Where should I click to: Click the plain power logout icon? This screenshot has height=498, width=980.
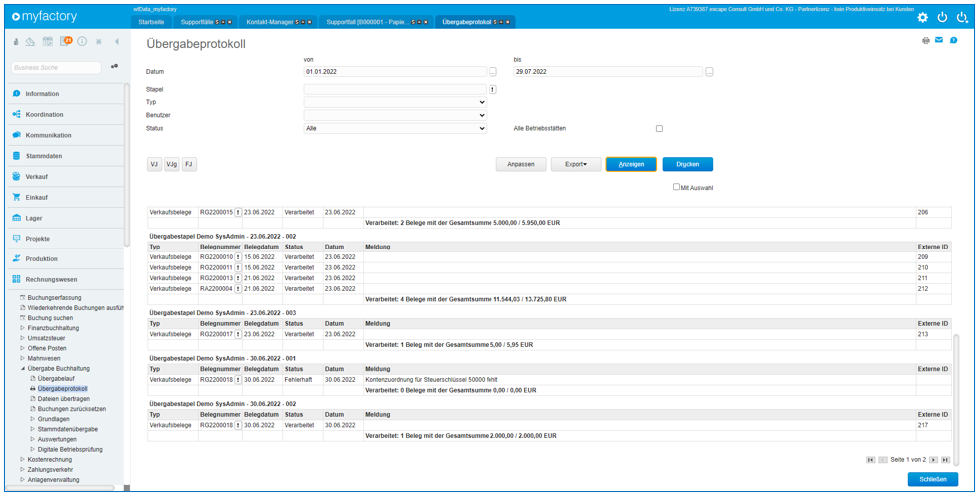(942, 18)
